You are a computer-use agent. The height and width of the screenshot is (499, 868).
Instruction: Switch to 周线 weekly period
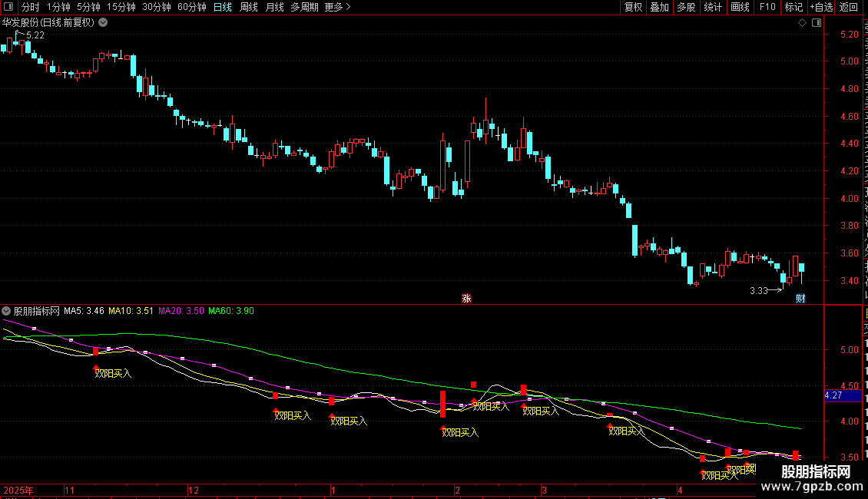click(x=249, y=7)
